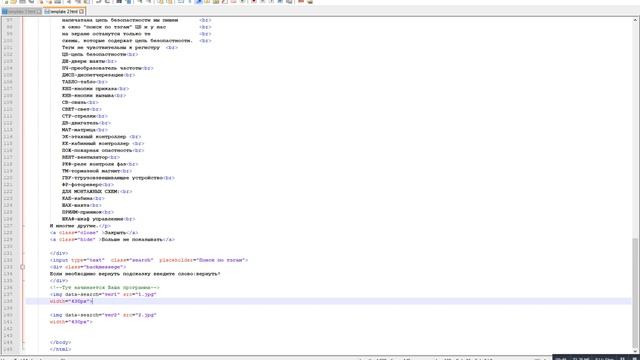640x360 pixels.
Task: Click the 'КК-кабинный контроллер' line
Action: click(102, 144)
